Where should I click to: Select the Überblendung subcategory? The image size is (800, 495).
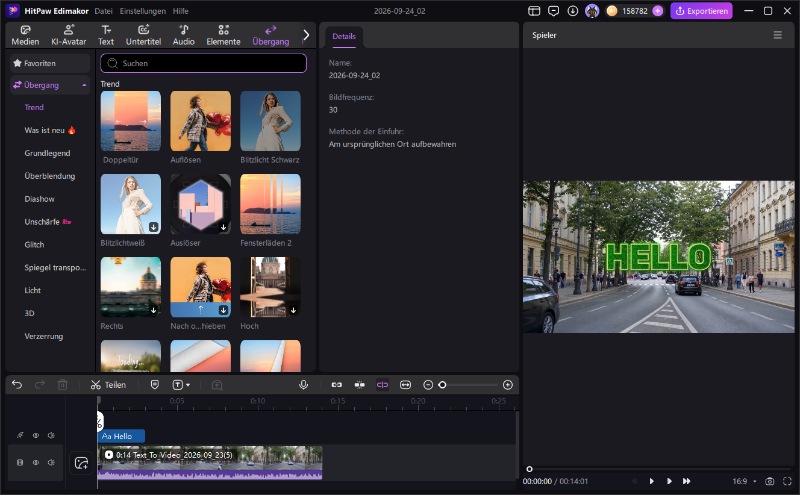pos(49,176)
